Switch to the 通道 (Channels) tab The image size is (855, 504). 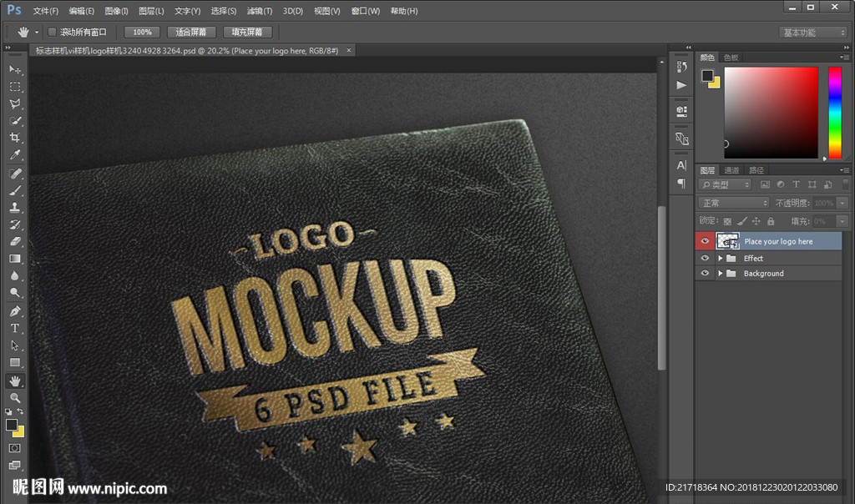click(x=731, y=170)
